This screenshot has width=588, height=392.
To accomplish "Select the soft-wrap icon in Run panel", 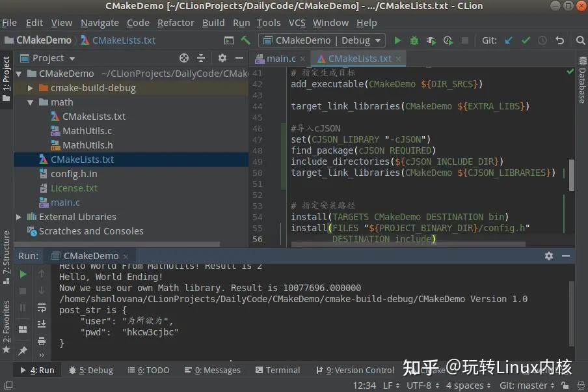I will pyautogui.click(x=42, y=308).
